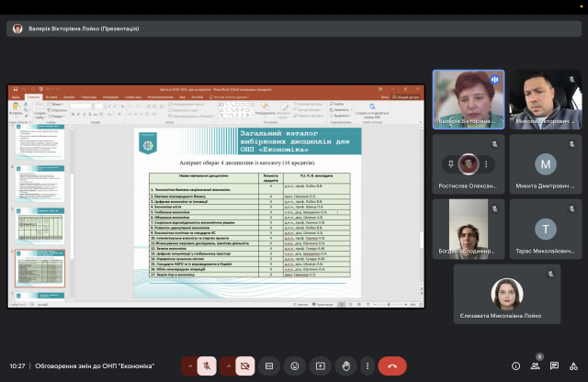Pin Ростислав's tile using the pin icon

(452, 163)
